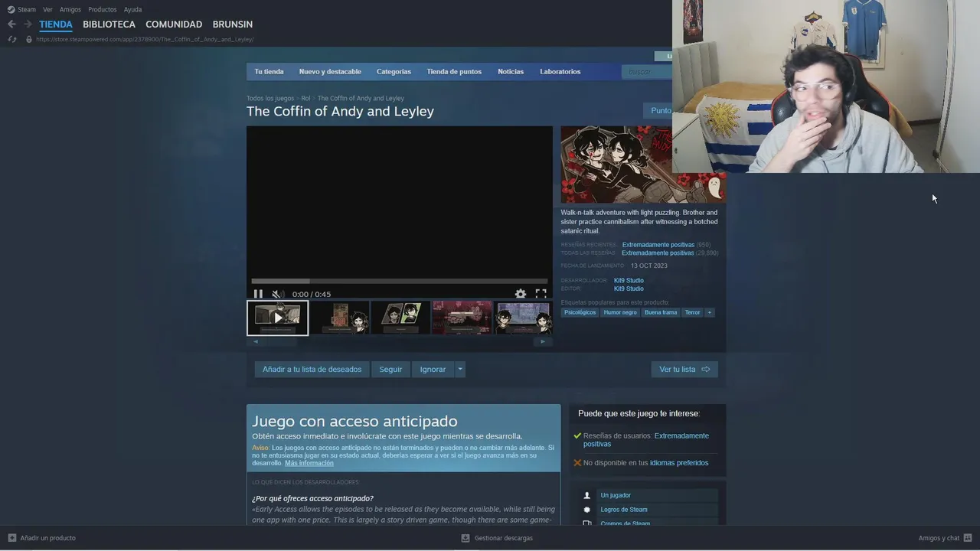This screenshot has width=980, height=551.
Task: Select the fifth screenshot thumbnail
Action: tap(523, 318)
